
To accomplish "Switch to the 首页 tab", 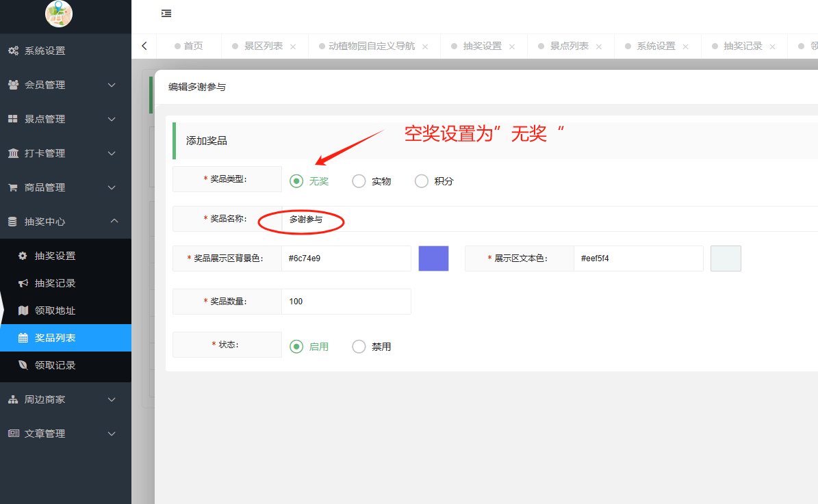I will pyautogui.click(x=189, y=46).
